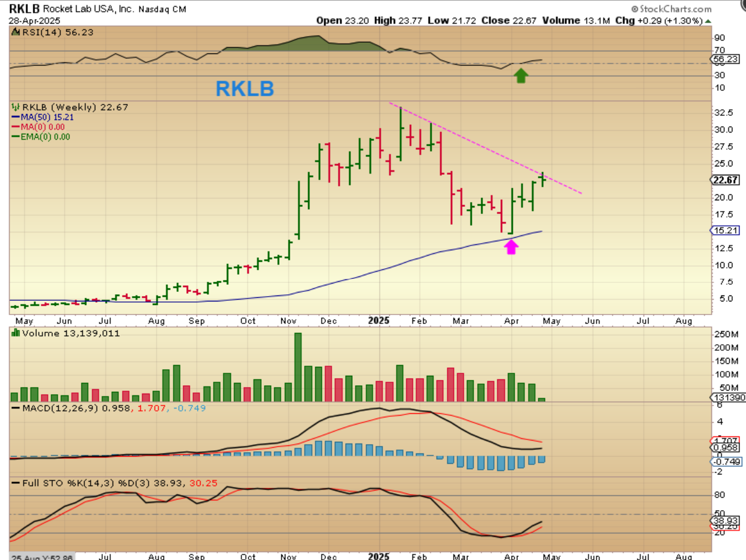The width and height of the screenshot is (746, 560).
Task: Click the 150M volume axis label
Action: point(726,361)
